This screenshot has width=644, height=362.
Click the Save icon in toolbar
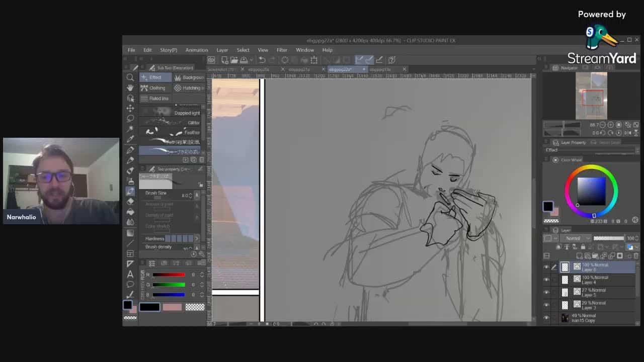click(x=244, y=60)
